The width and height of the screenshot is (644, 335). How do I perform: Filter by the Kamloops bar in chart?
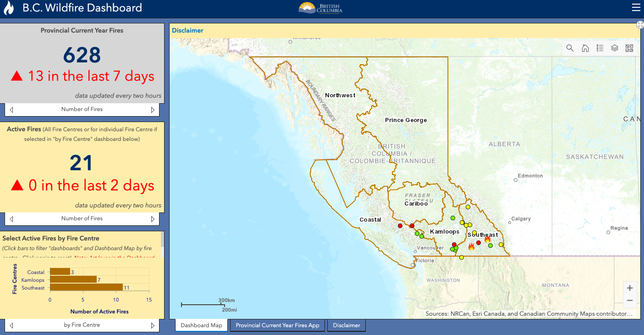73,279
